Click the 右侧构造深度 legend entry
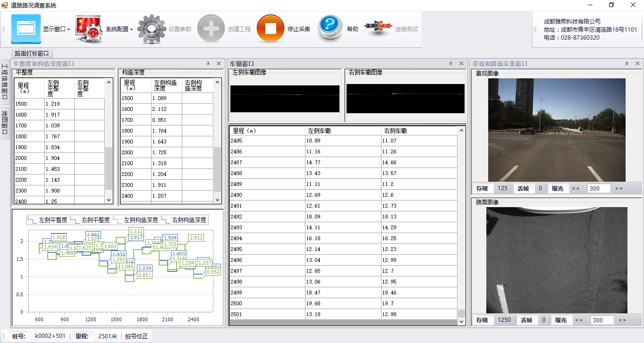The height and width of the screenshot is (343, 644). coord(184,220)
